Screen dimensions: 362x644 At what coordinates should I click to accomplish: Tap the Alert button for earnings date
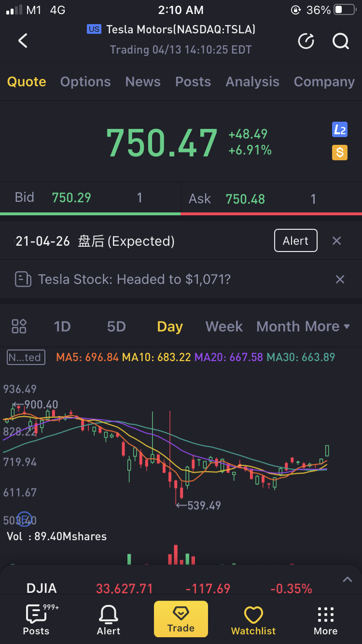tap(295, 240)
